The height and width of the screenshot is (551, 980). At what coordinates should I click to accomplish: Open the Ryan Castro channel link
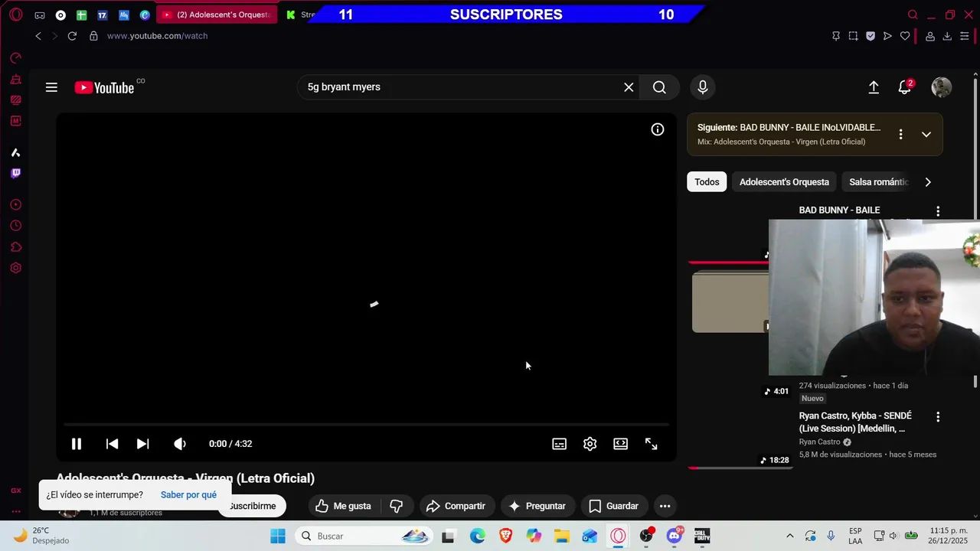(820, 442)
